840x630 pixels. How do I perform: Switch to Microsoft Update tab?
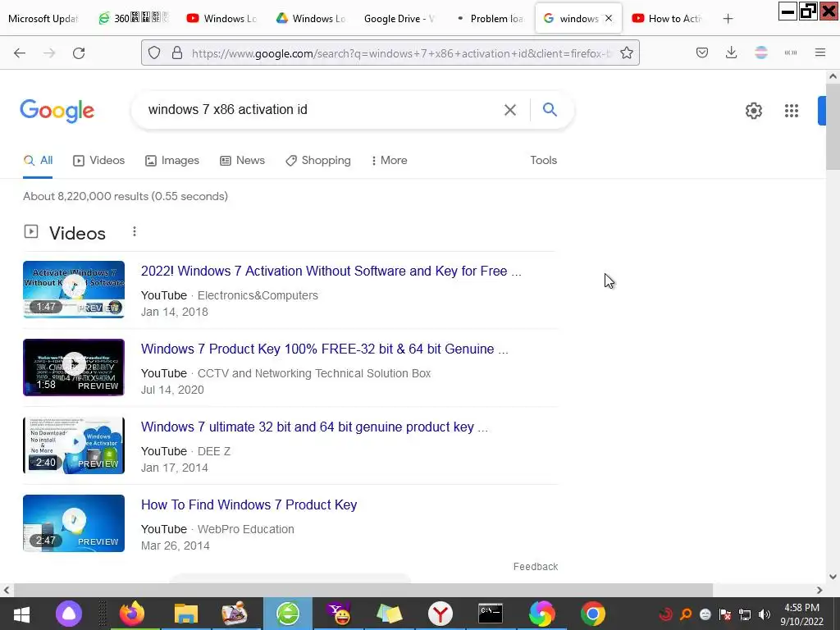[43, 19]
